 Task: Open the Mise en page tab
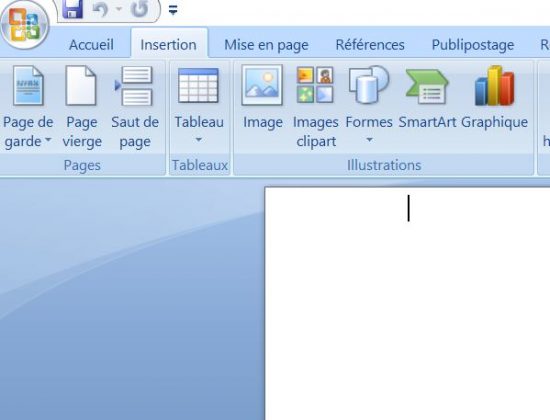click(266, 45)
